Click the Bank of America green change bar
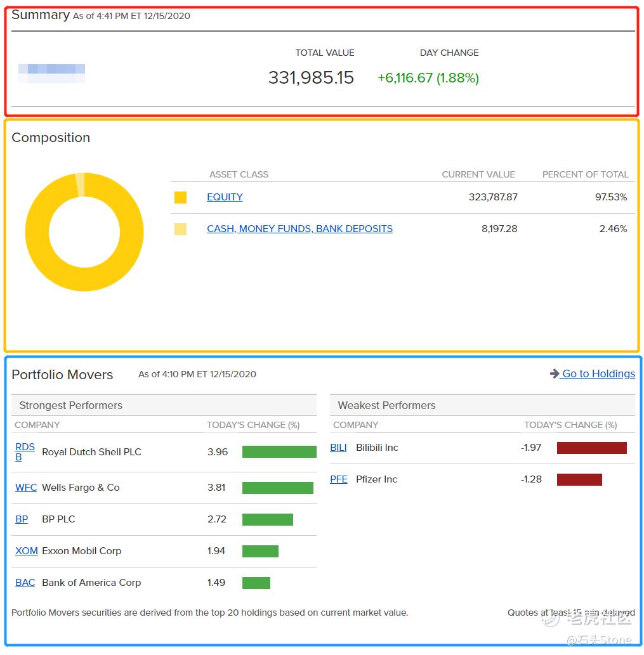 (256, 583)
